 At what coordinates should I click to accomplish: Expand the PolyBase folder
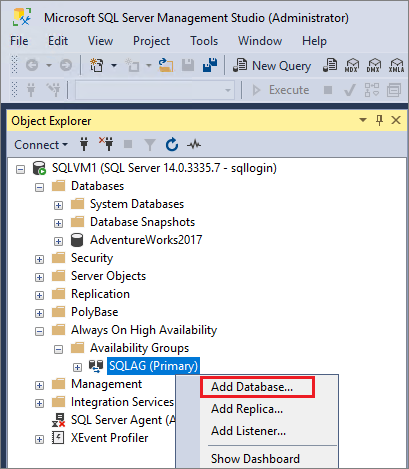[39, 313]
